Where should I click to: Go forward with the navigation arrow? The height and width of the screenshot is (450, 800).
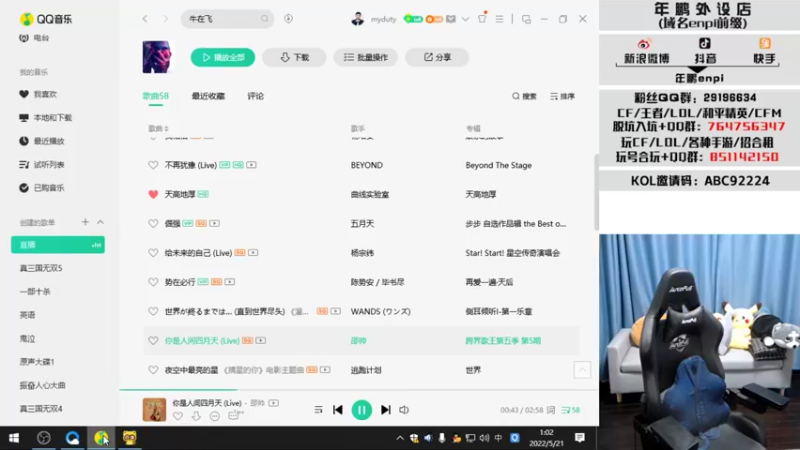165,19
